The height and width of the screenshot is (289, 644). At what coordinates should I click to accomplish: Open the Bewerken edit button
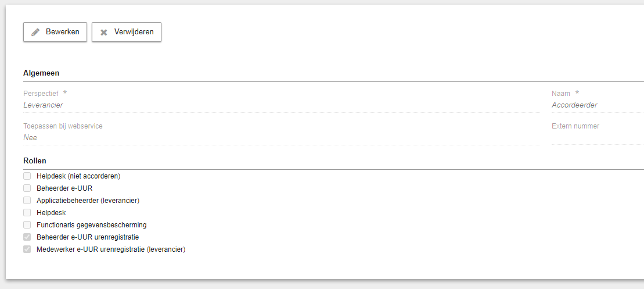click(x=55, y=32)
